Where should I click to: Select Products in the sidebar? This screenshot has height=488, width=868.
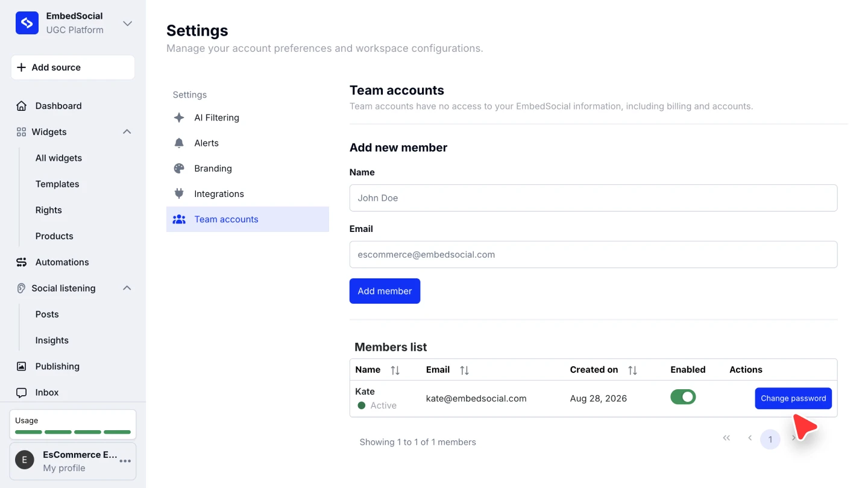click(x=54, y=236)
